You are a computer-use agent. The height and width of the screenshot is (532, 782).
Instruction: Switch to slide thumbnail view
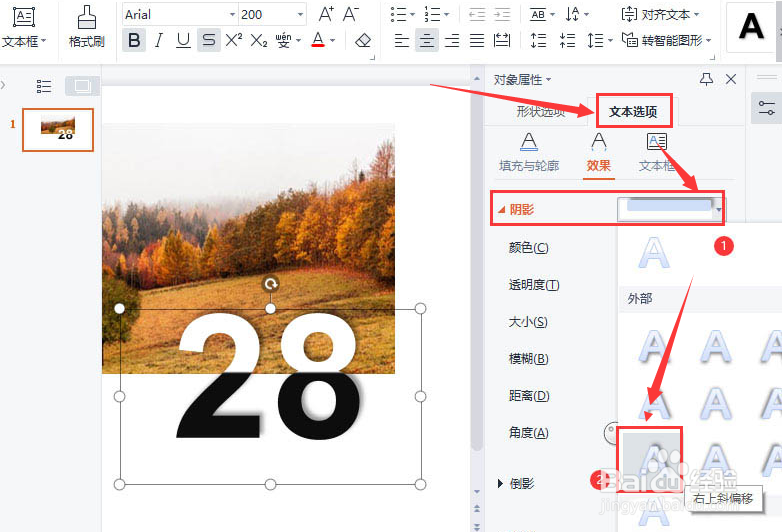click(82, 86)
